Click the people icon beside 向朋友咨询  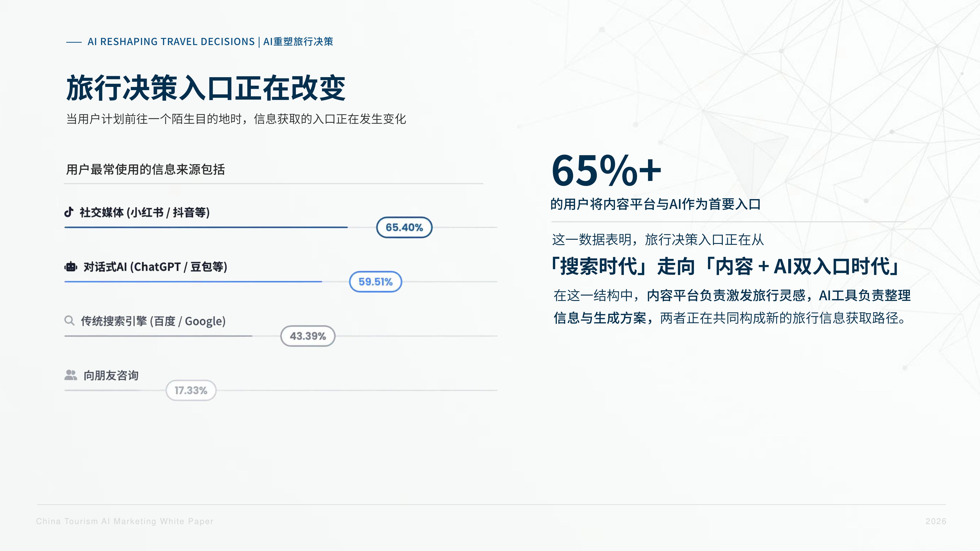[x=71, y=375]
